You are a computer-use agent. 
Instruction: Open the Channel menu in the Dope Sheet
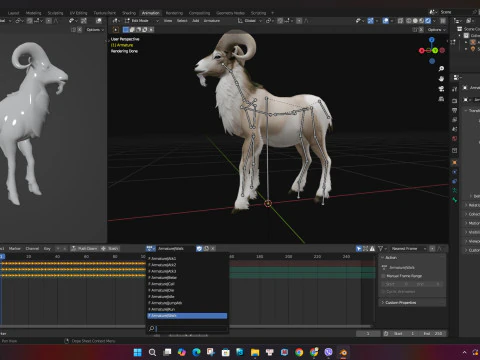[32, 248]
